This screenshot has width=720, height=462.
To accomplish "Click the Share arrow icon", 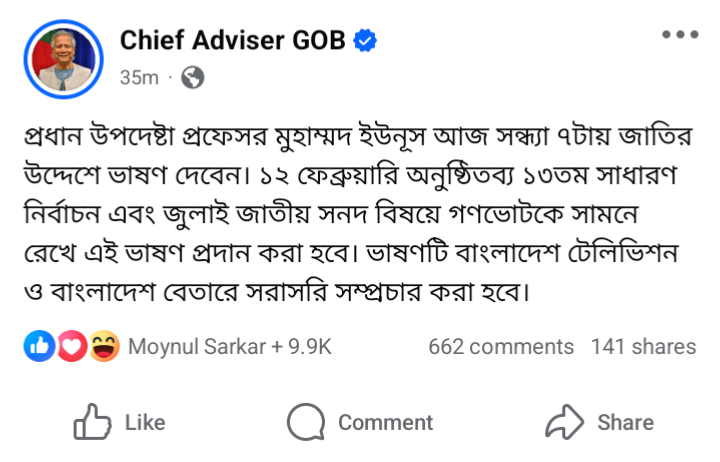I will pyautogui.click(x=564, y=422).
